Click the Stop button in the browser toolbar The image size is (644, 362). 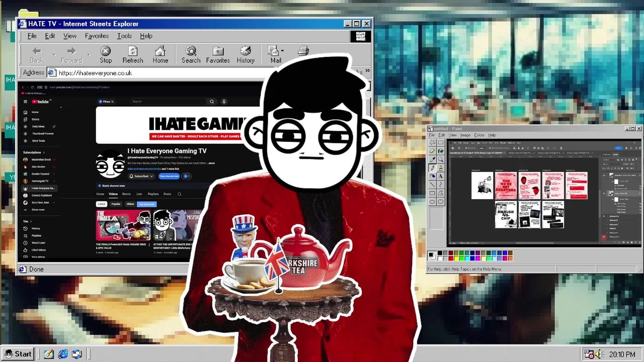click(x=106, y=55)
